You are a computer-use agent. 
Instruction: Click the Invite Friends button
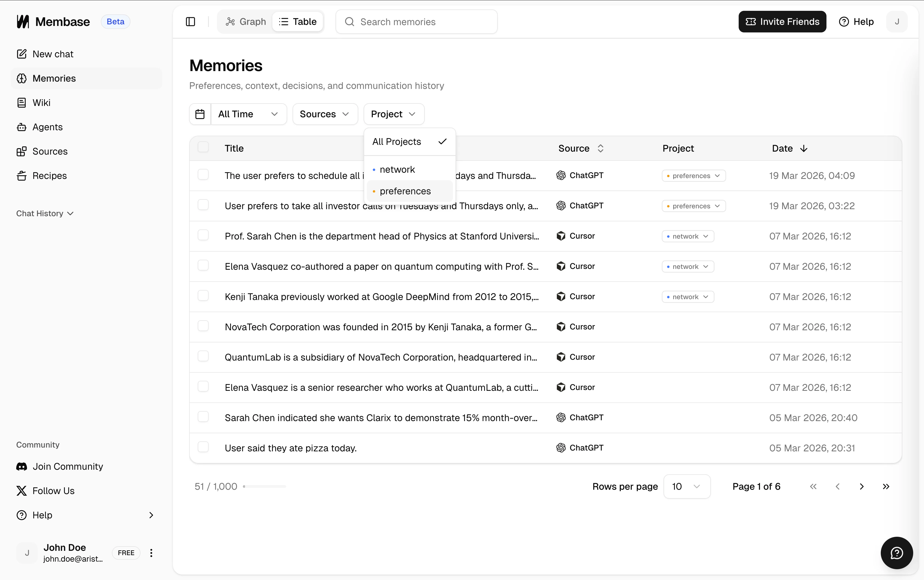pos(782,21)
